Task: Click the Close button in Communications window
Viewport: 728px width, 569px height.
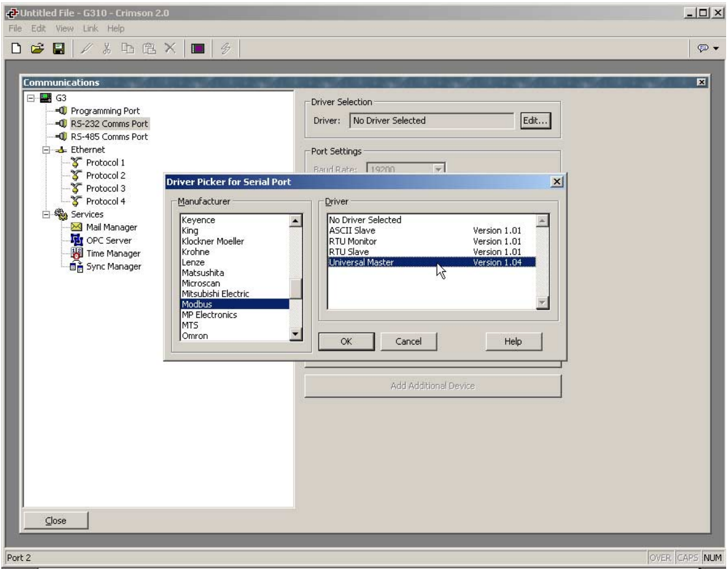Action: tap(56, 520)
